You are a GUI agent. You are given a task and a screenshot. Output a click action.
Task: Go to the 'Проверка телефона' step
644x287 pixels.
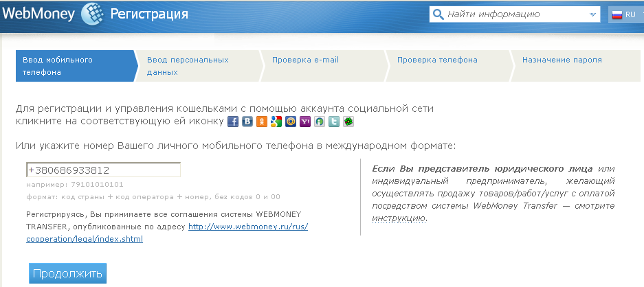449,66
